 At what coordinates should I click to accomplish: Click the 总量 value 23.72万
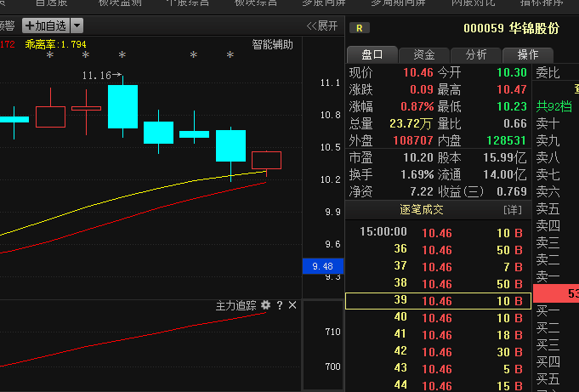pos(411,123)
